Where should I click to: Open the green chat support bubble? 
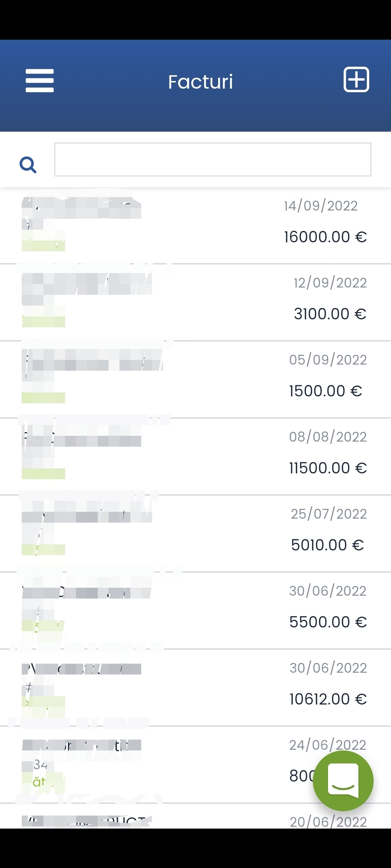coord(343,780)
